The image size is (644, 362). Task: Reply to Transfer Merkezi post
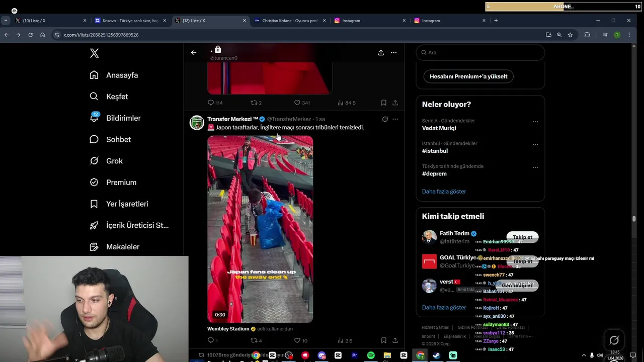tap(212, 340)
